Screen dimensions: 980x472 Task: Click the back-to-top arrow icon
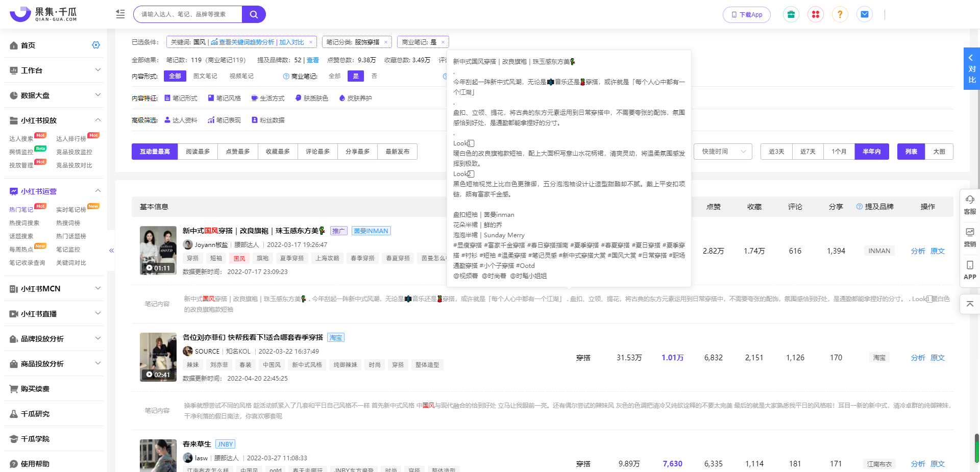coord(970,304)
